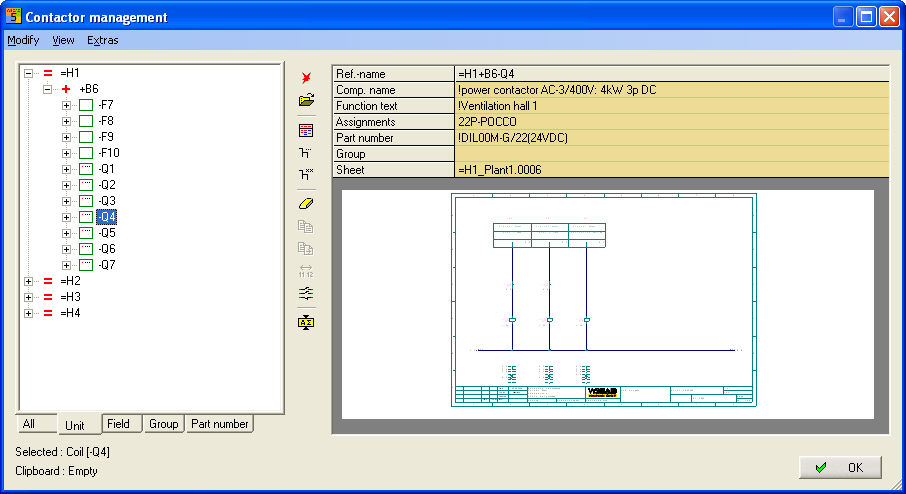Viewport: 906px width, 494px height.
Task: Maximize the Contactor management window
Action: pos(866,17)
